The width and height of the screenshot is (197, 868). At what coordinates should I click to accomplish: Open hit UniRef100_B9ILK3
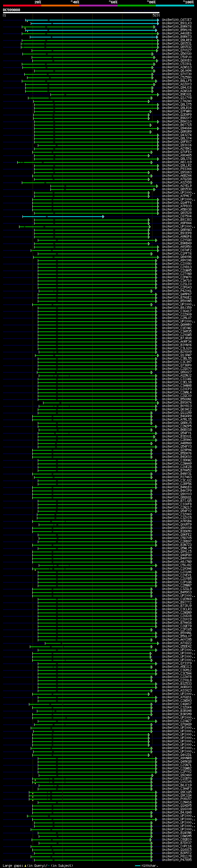[x=177, y=23]
